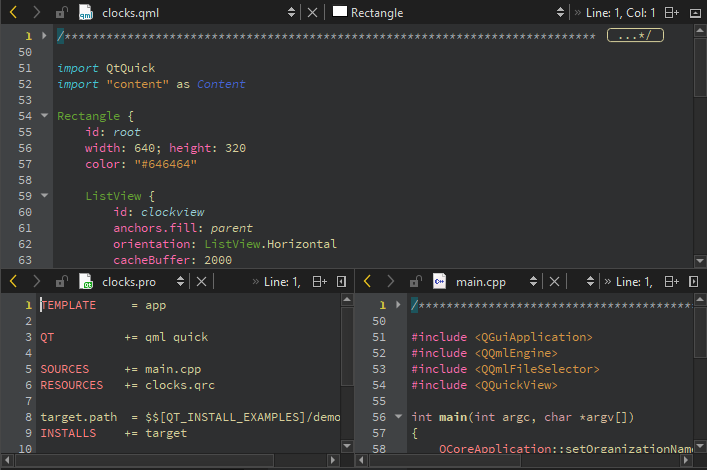Go back in the clocks.qml editor history
707x470 pixels.
click(13, 13)
